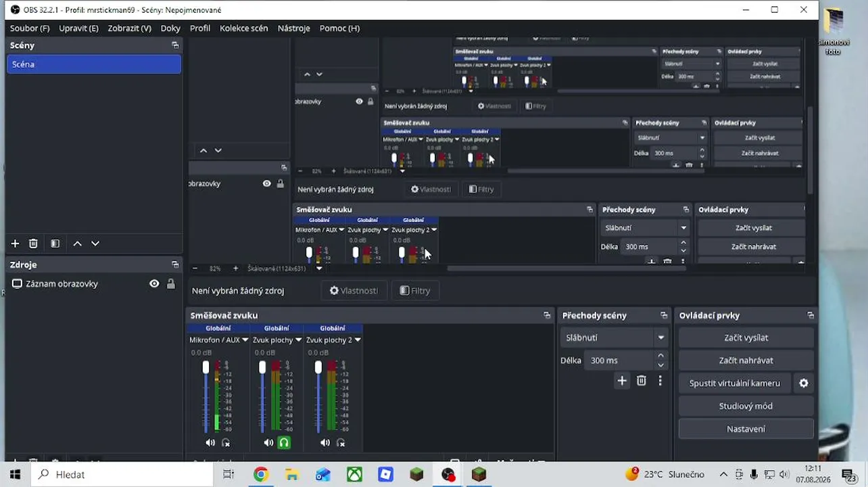
Task: Remove selected scene with trash icon
Action: coord(33,243)
